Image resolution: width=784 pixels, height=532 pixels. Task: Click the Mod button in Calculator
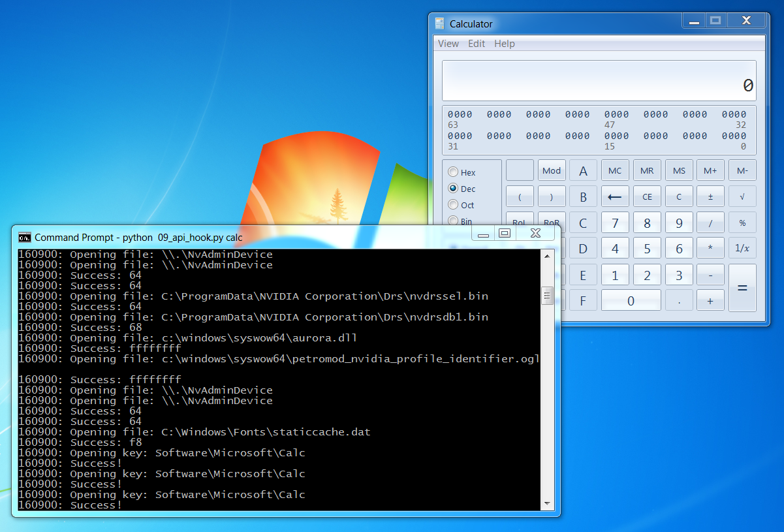coord(552,170)
